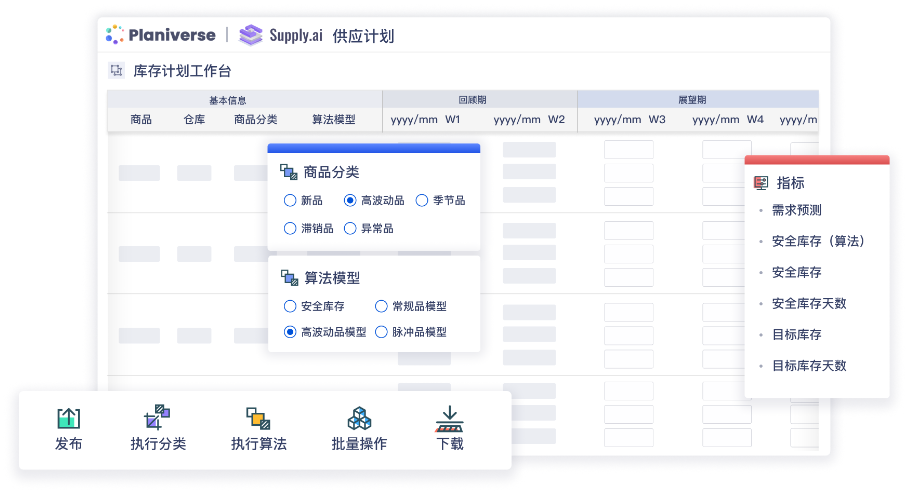The height and width of the screenshot is (498, 924).
Task: Click the 执行分类 run classification icon
Action: tap(157, 419)
